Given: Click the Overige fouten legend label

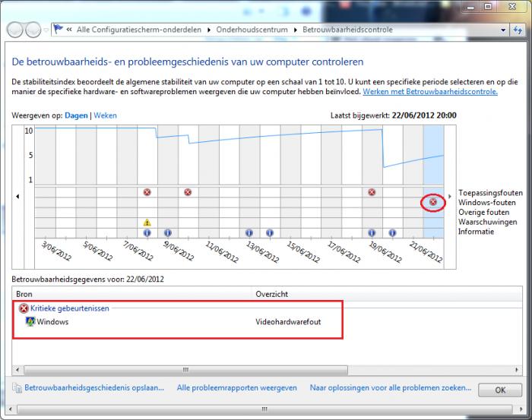Looking at the screenshot, I should pyautogui.click(x=483, y=212).
